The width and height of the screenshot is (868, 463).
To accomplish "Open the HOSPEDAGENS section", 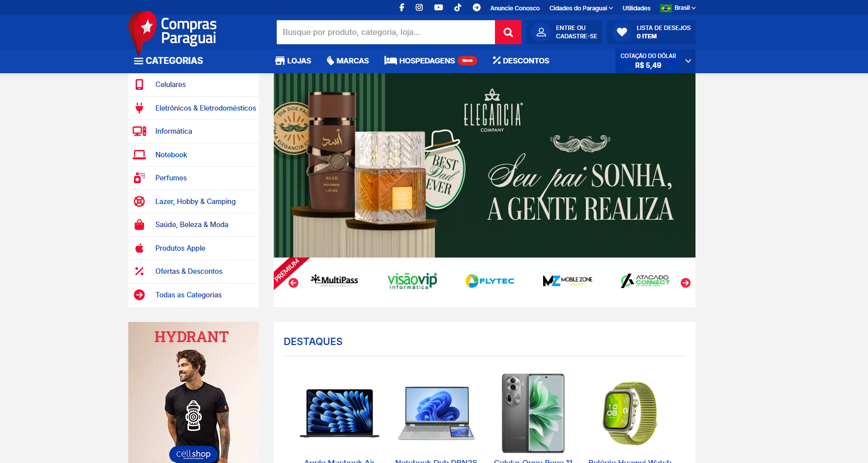I will (x=426, y=61).
